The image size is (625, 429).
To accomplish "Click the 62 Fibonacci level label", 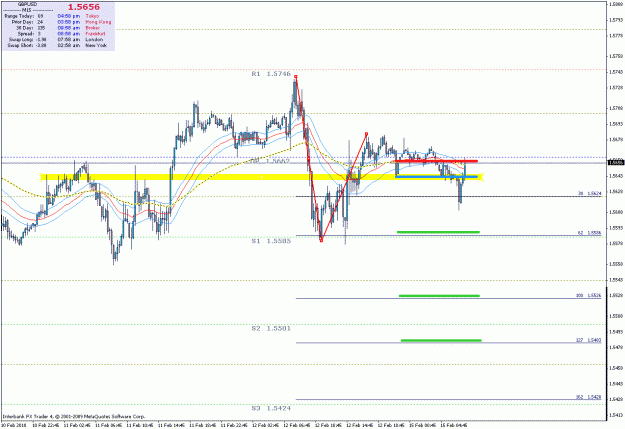I will click(x=590, y=233).
